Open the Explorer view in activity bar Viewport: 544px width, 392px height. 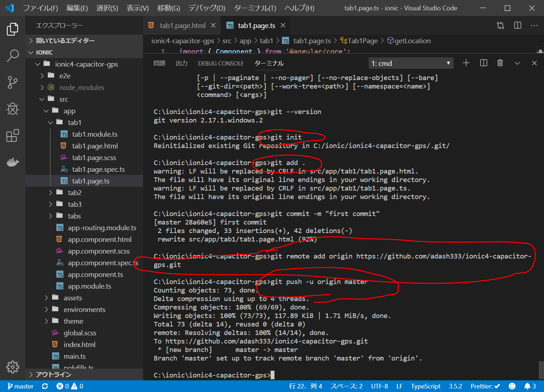(13, 29)
